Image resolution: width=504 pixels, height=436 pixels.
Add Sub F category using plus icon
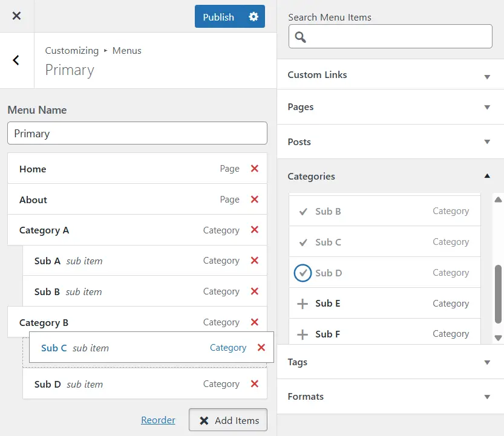coord(303,334)
